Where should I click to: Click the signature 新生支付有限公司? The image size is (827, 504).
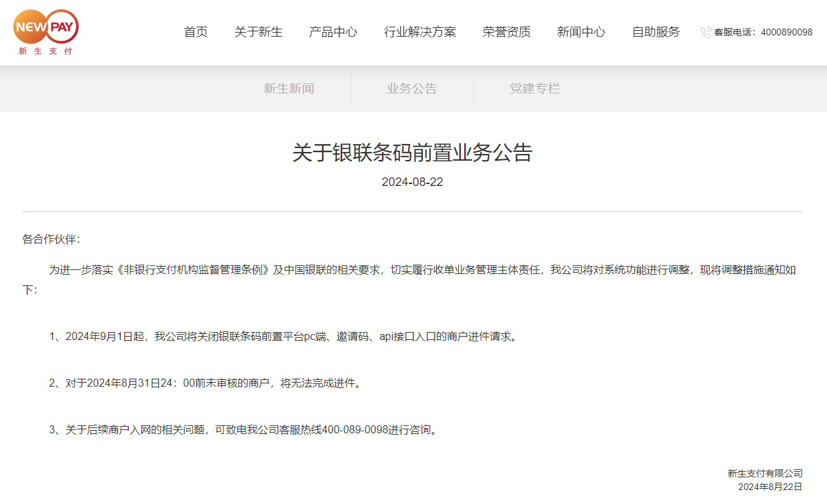(765, 474)
